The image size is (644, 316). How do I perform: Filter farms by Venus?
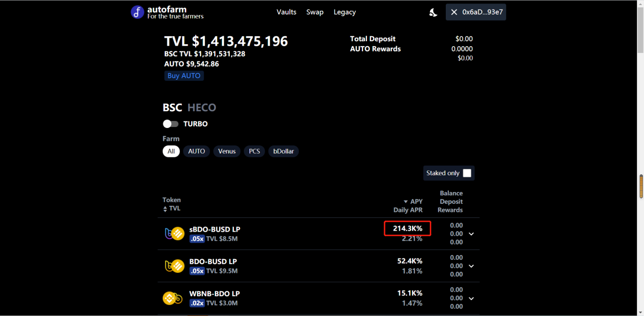point(227,151)
